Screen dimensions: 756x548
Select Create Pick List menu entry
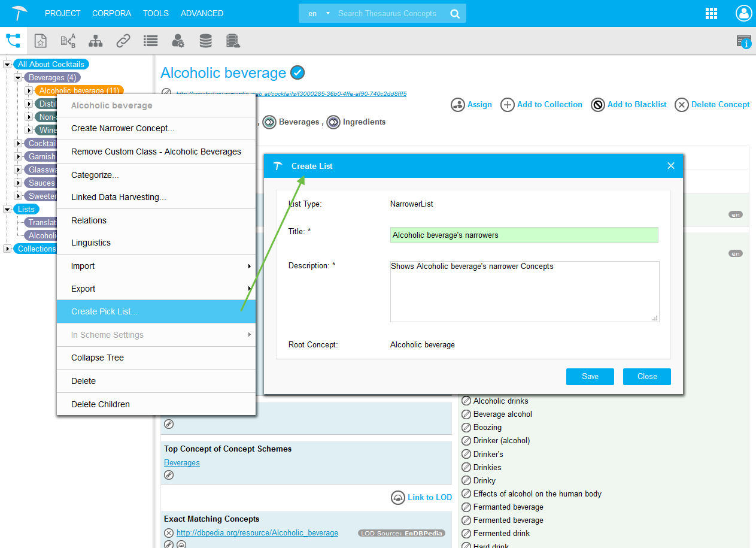(x=104, y=311)
